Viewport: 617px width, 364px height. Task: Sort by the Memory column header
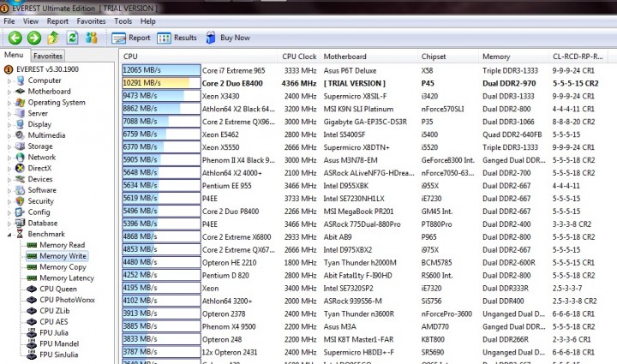[x=513, y=57]
